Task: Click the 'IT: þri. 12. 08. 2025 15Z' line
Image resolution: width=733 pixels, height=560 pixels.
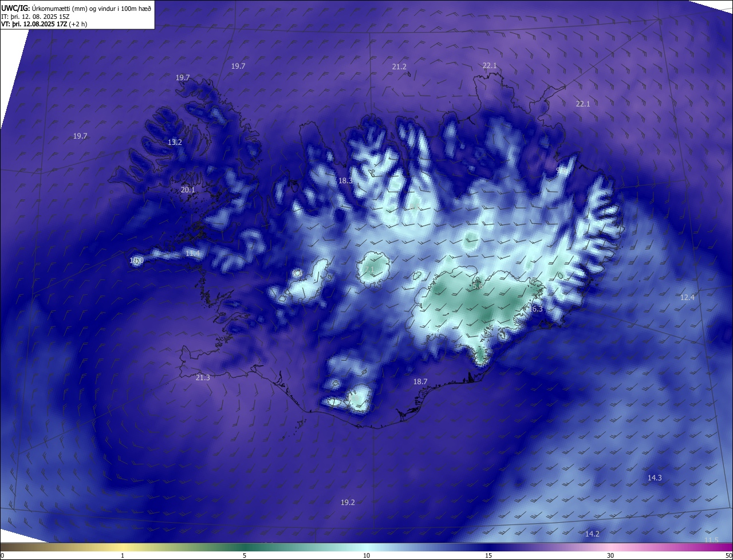Action: point(36,17)
